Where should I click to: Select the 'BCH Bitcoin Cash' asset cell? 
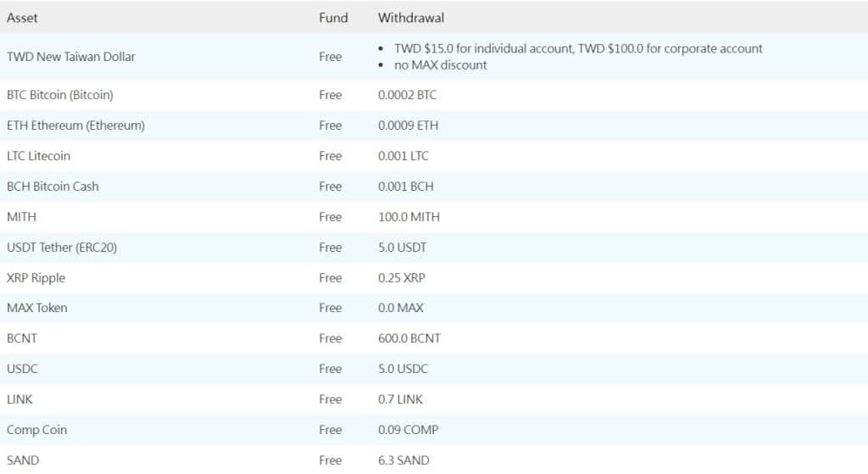pyautogui.click(x=53, y=186)
